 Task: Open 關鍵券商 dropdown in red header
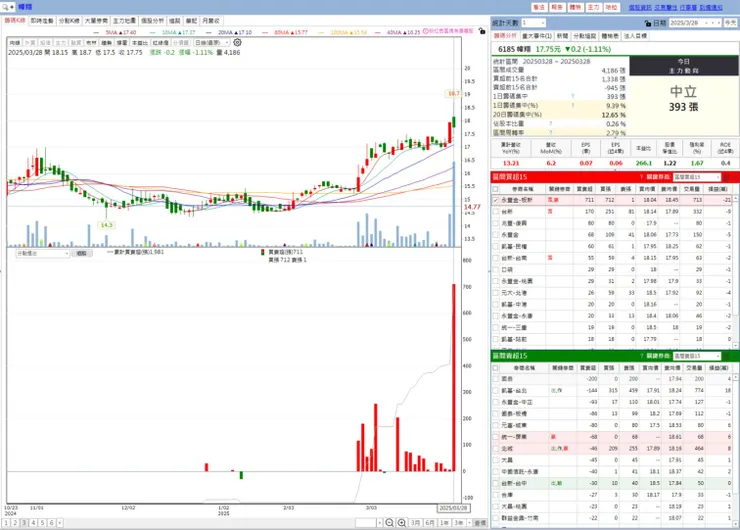click(697, 177)
